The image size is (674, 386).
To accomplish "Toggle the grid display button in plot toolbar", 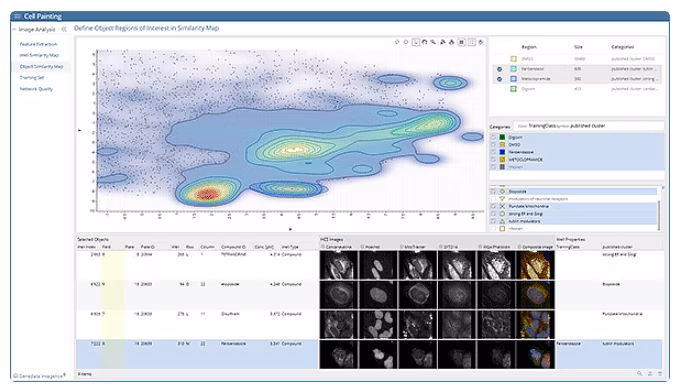I will pos(472,42).
